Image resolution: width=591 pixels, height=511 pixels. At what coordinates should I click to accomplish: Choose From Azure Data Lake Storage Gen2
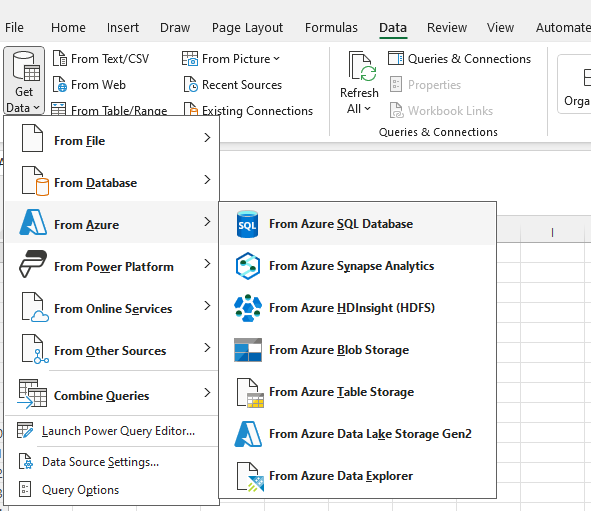pos(357,434)
